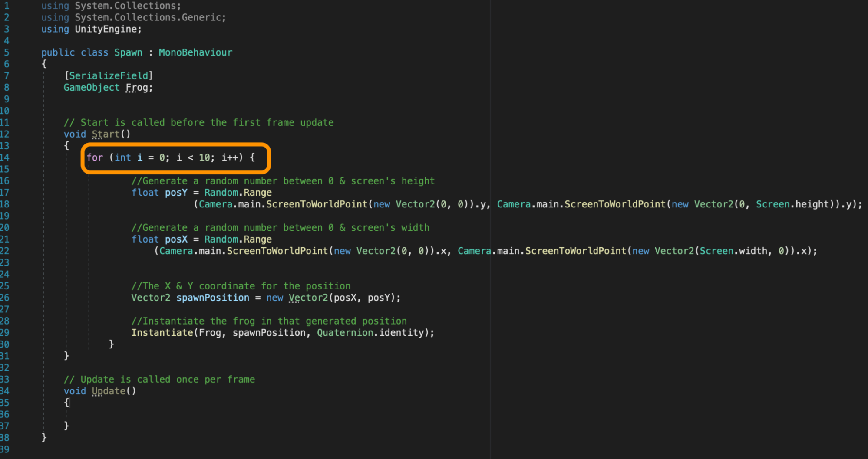Click the comment mentioning screen's height

(x=283, y=181)
